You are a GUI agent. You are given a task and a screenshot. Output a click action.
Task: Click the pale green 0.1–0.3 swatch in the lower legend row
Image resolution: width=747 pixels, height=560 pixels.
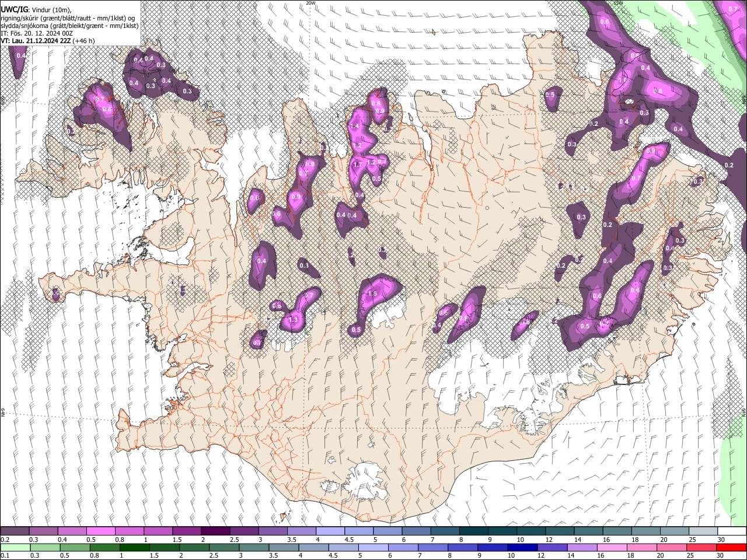(15, 547)
